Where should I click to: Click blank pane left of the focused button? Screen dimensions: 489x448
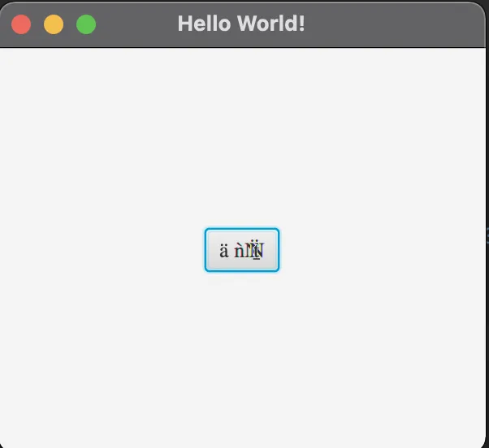[102, 250]
